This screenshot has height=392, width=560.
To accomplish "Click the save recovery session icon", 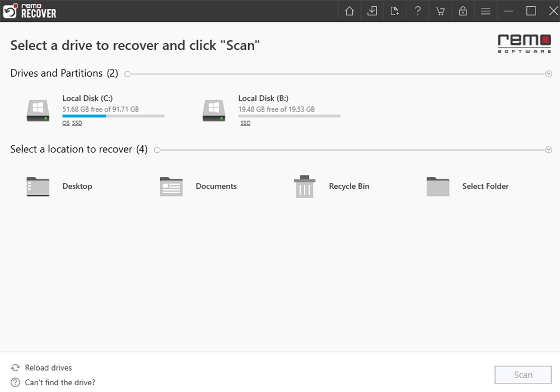I will [372, 11].
